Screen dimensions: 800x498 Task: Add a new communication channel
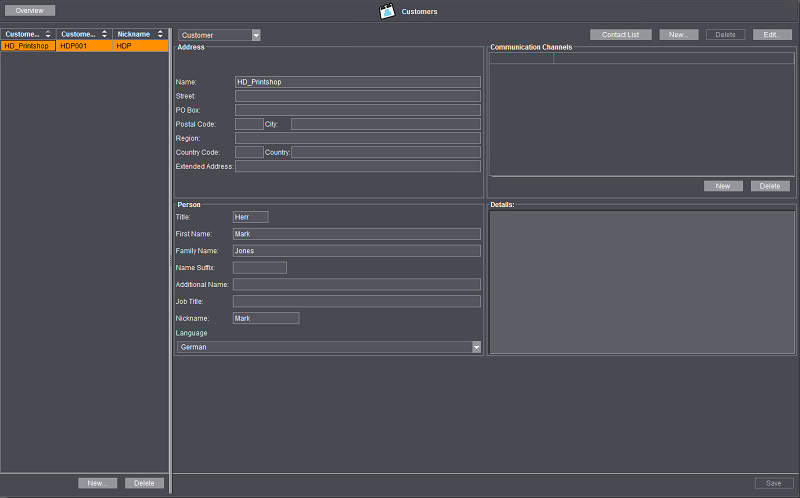point(723,186)
